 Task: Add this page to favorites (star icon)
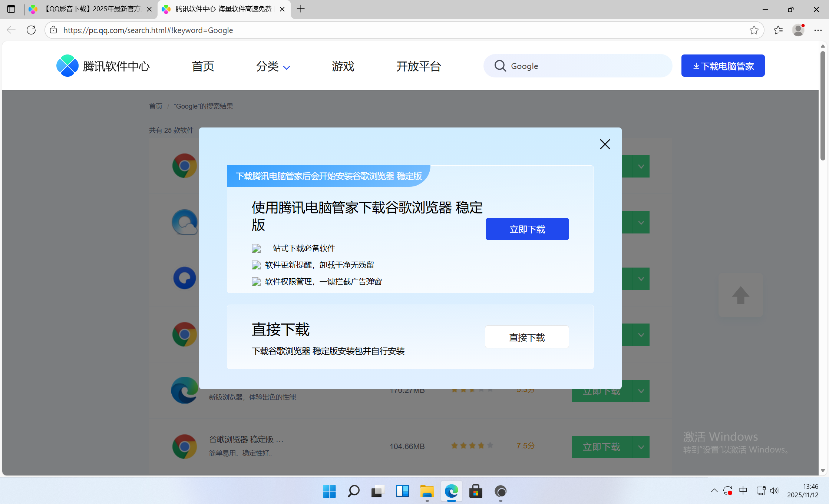tap(754, 30)
